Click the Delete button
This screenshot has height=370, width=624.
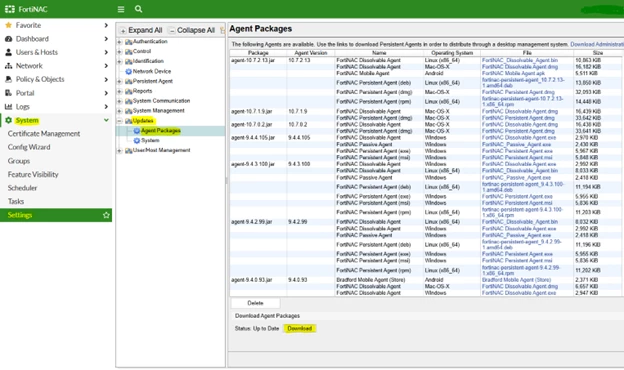tap(255, 303)
